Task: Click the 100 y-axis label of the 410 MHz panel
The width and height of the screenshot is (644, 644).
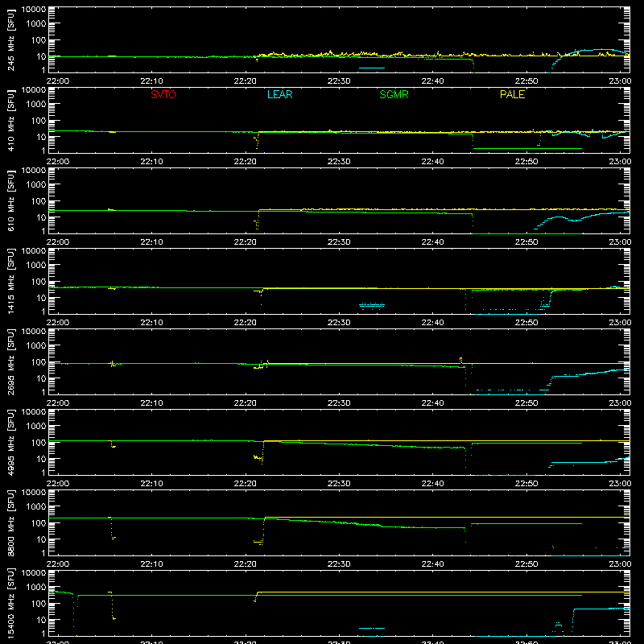Action: click(38, 121)
